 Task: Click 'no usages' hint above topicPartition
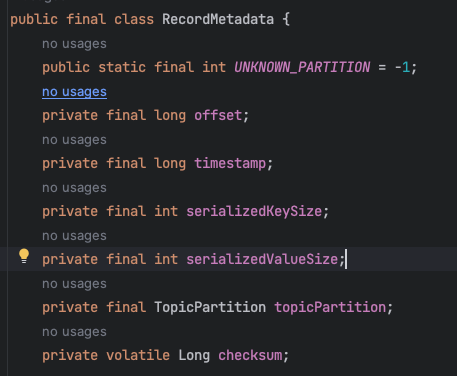(74, 284)
